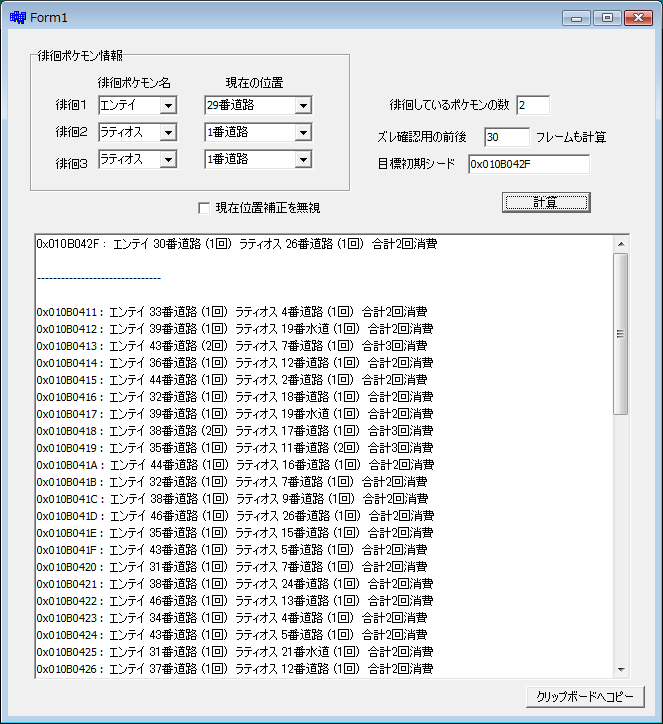Click the result row 0x010B0412
The image size is (663, 724).
click(235, 329)
